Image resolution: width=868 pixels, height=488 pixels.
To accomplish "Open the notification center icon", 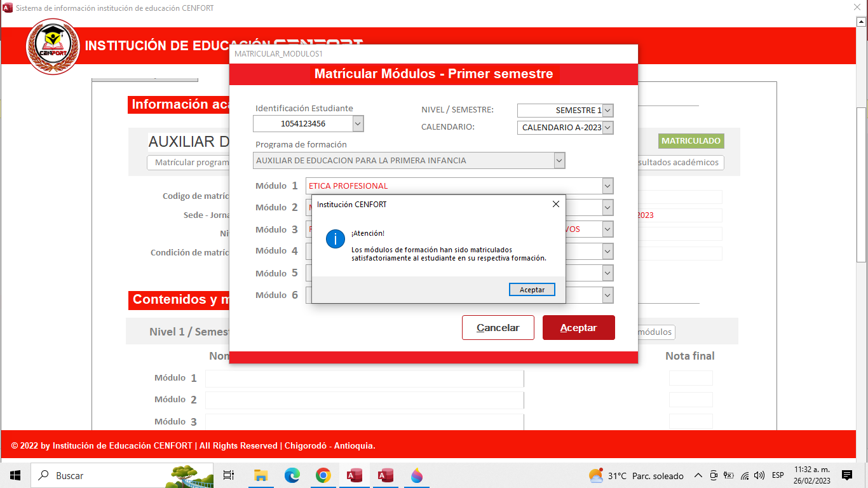I will 847,475.
